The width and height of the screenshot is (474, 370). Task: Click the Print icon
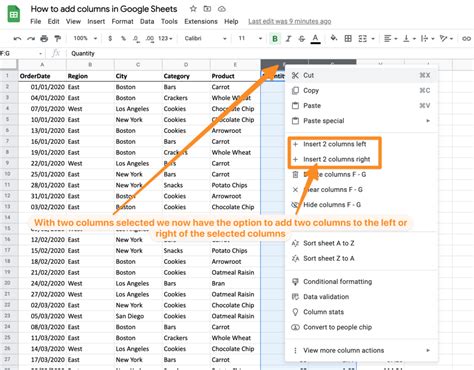pos(44,39)
